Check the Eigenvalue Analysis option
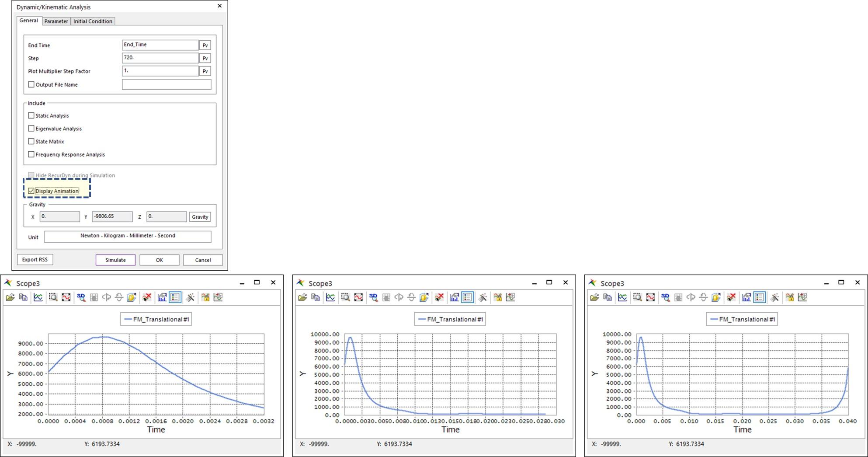This screenshot has width=868, height=457. pos(31,129)
